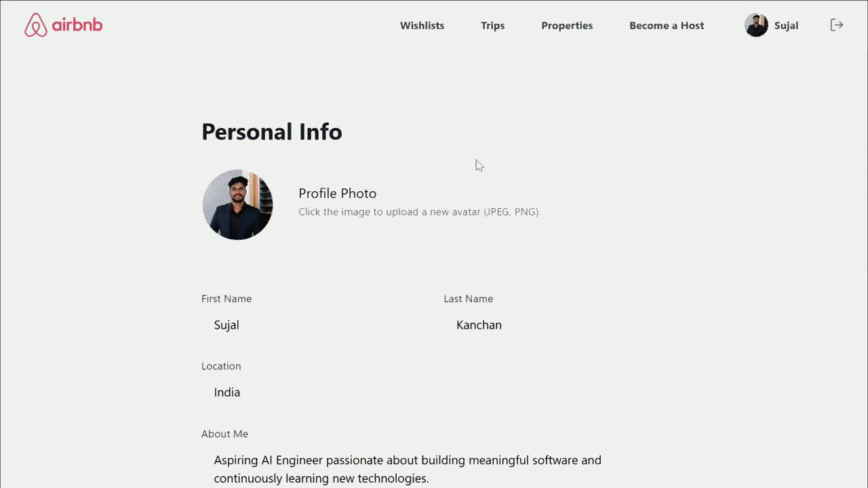The image size is (868, 488).
Task: Click the Sujal username in the header
Action: [786, 26]
